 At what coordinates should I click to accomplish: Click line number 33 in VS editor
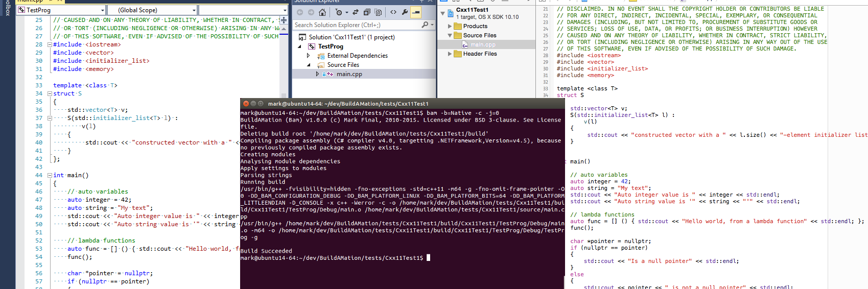pyautogui.click(x=39, y=85)
